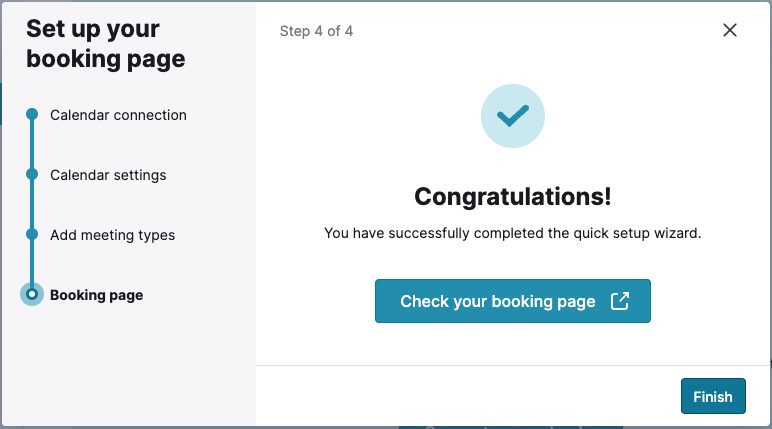Click the Set up your booking page title

coord(105,44)
